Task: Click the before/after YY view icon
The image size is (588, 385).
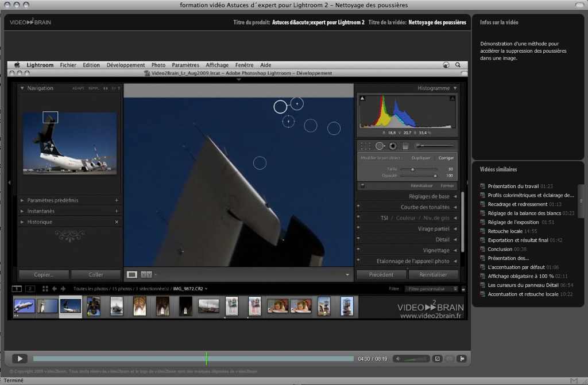Action: pyautogui.click(x=146, y=275)
